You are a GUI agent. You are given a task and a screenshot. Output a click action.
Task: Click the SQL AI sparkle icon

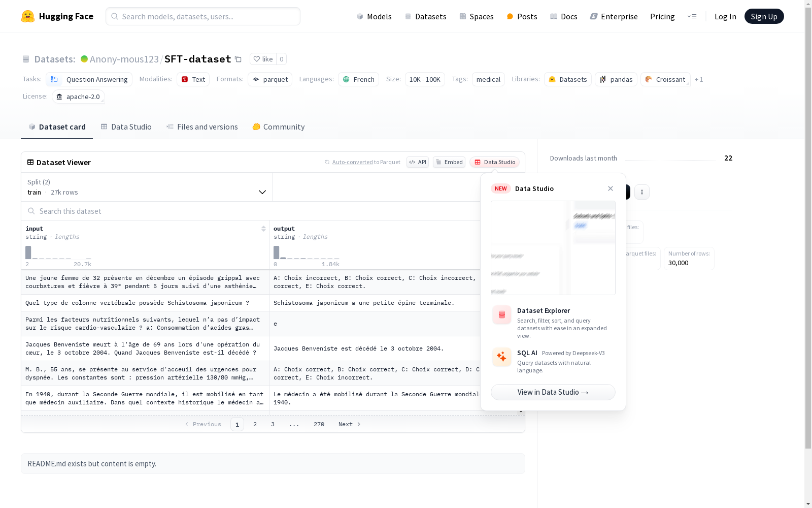click(502, 357)
